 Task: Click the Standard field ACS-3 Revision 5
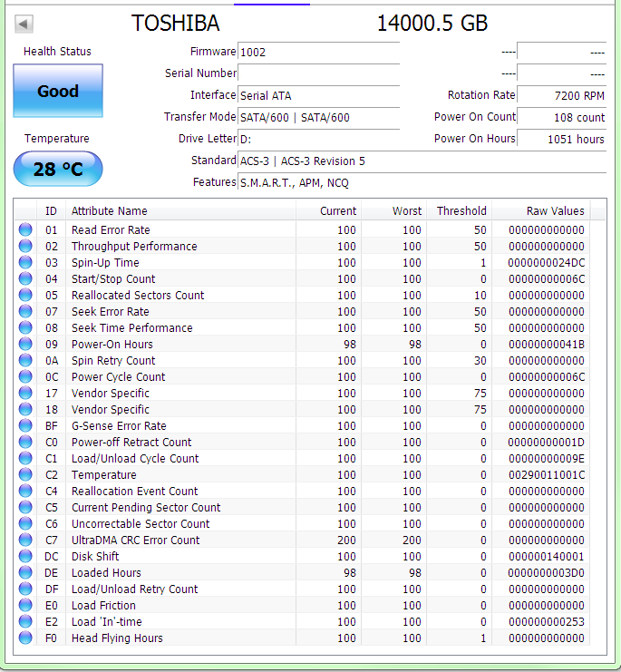(422, 161)
